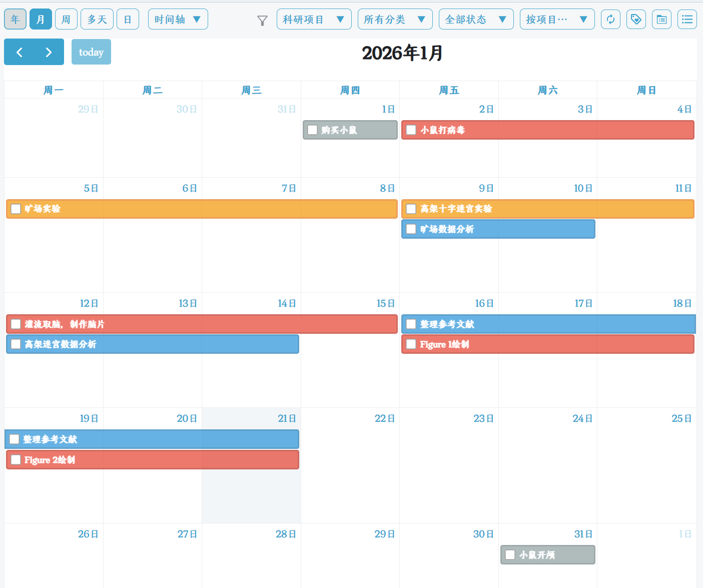Open the 旷场实验 event bar
The image size is (703, 588).
(x=202, y=209)
